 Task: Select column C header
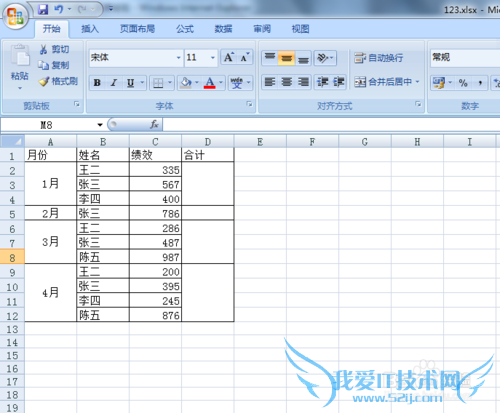(155, 142)
